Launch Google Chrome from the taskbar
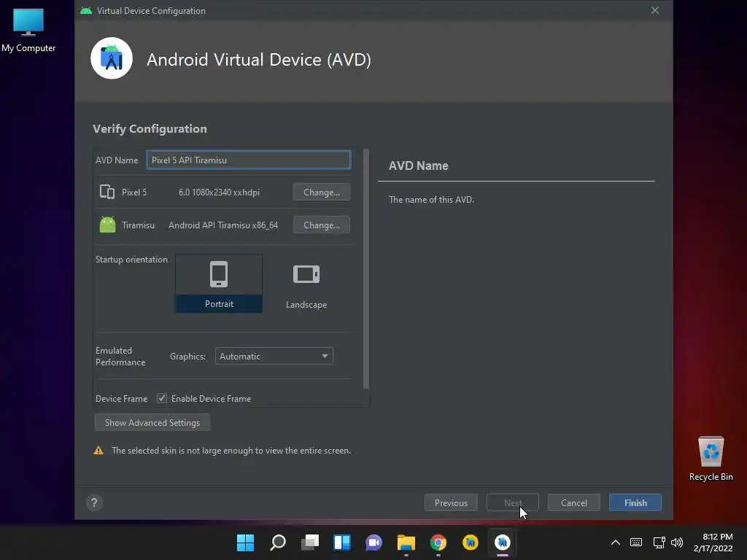 click(x=438, y=542)
